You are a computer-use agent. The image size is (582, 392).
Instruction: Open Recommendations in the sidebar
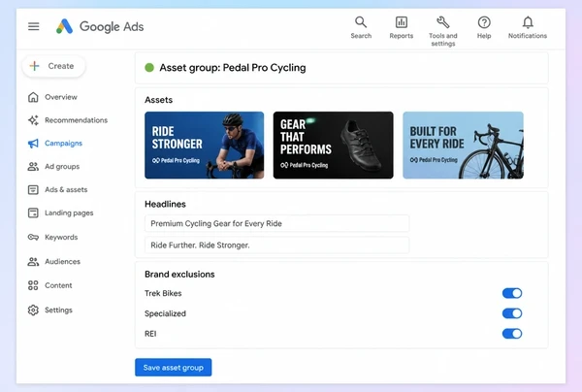click(x=76, y=120)
